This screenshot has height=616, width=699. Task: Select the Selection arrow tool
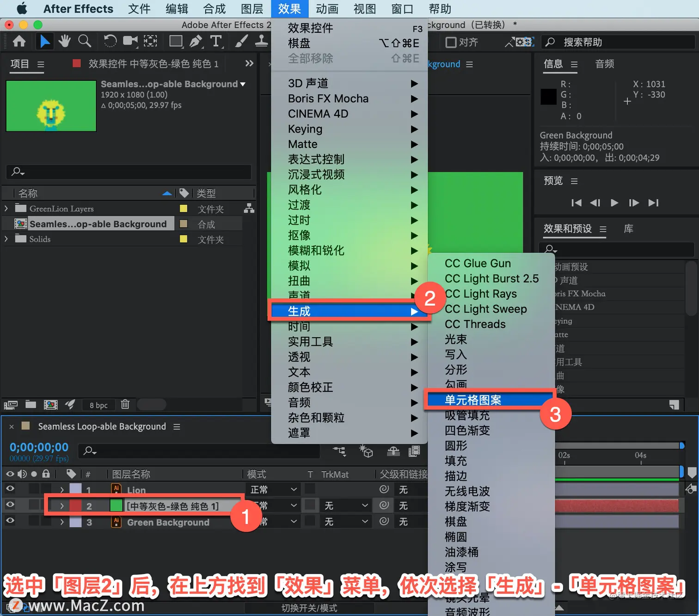tap(44, 42)
